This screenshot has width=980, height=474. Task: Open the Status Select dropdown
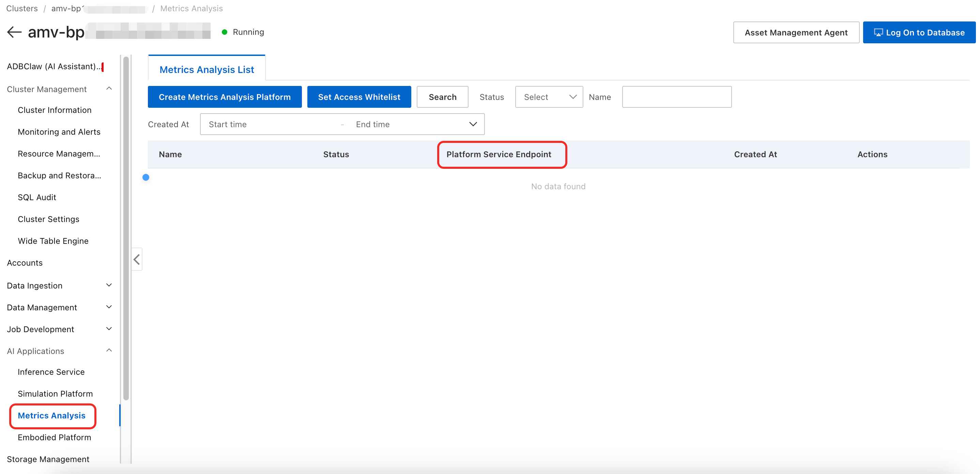(549, 97)
